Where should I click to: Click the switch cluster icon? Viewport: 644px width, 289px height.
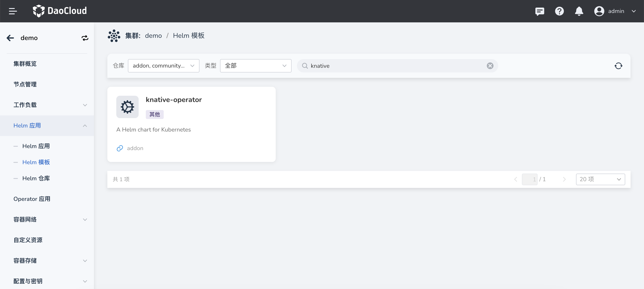tap(85, 38)
